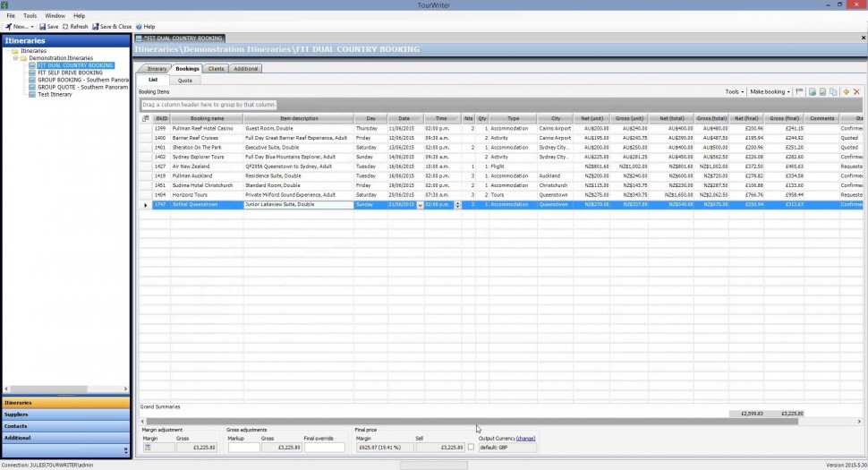Toggle the checkbox beside Sell price

471,448
